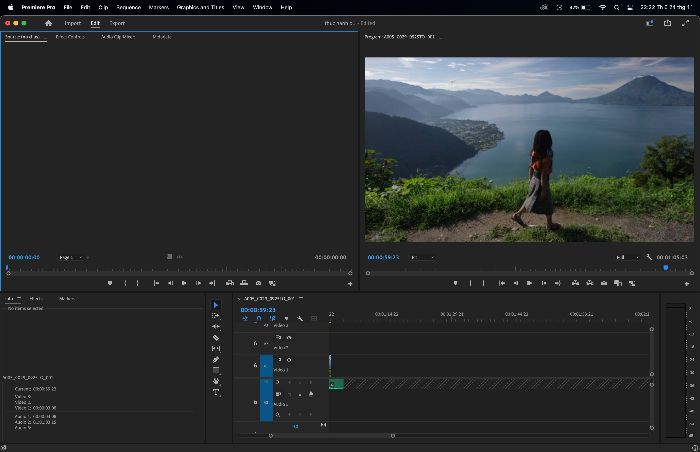This screenshot has width=700, height=452.
Task: Select the Razor tool
Action: point(216,338)
